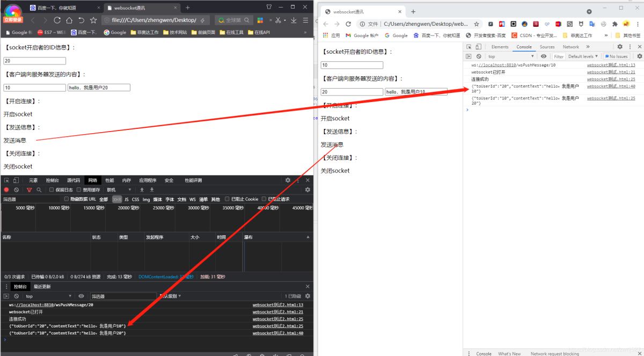The height and width of the screenshot is (356, 644).
Task: Click left browser address bar
Action: 155,20
